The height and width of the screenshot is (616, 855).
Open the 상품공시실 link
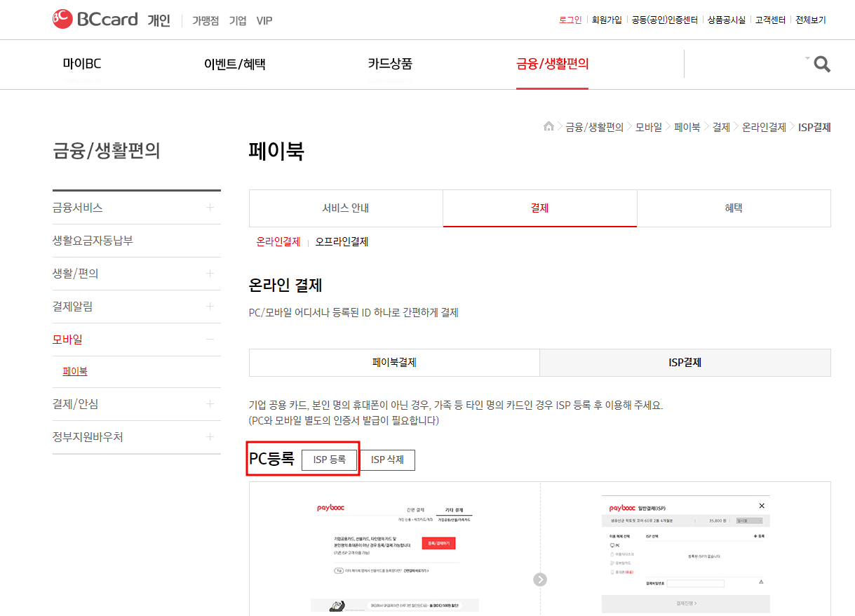727,20
